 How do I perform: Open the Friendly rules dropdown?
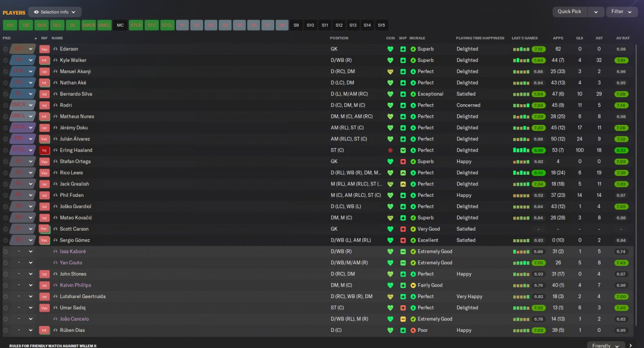click(x=606, y=345)
